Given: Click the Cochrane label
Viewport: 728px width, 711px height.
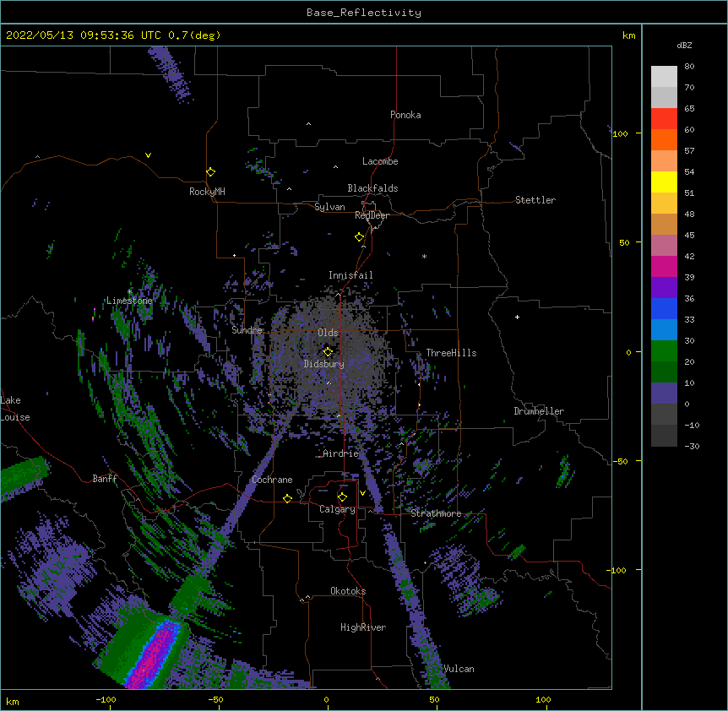Looking at the screenshot, I should (x=272, y=480).
